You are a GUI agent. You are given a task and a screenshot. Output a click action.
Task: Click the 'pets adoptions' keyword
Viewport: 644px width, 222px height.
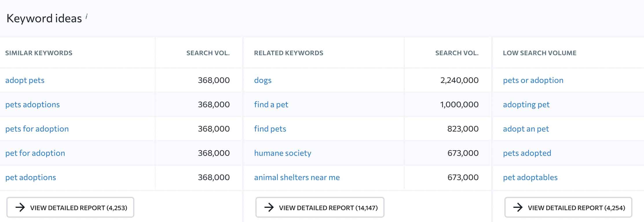pos(32,104)
